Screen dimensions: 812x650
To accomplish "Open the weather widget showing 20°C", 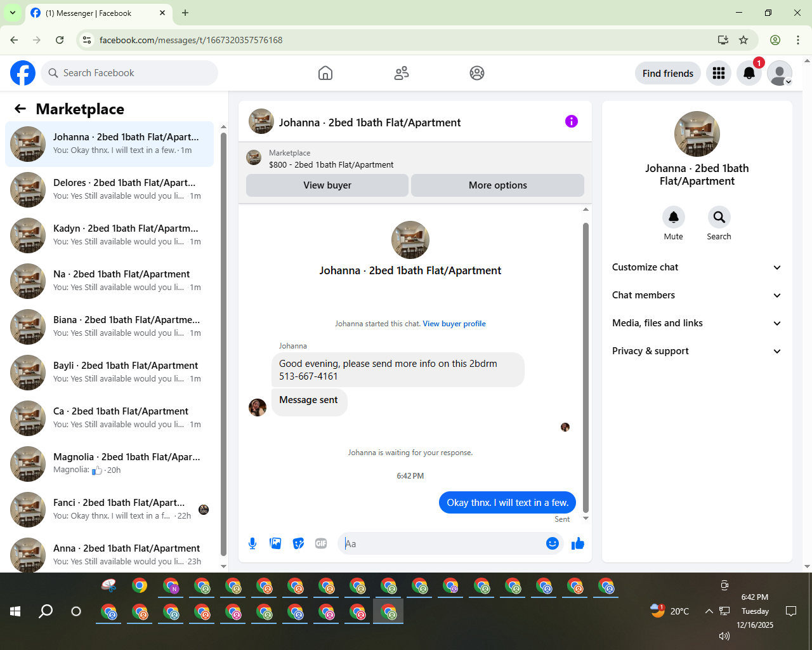I will 670,611.
